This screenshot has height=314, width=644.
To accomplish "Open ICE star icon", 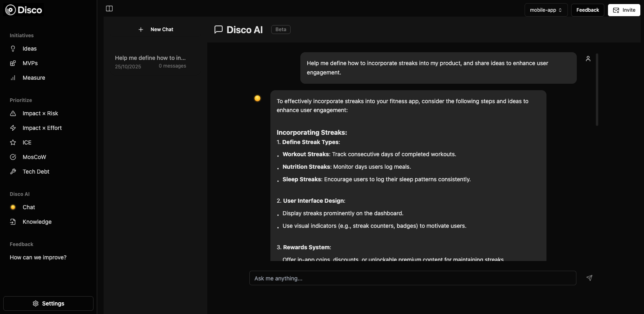I will (13, 142).
